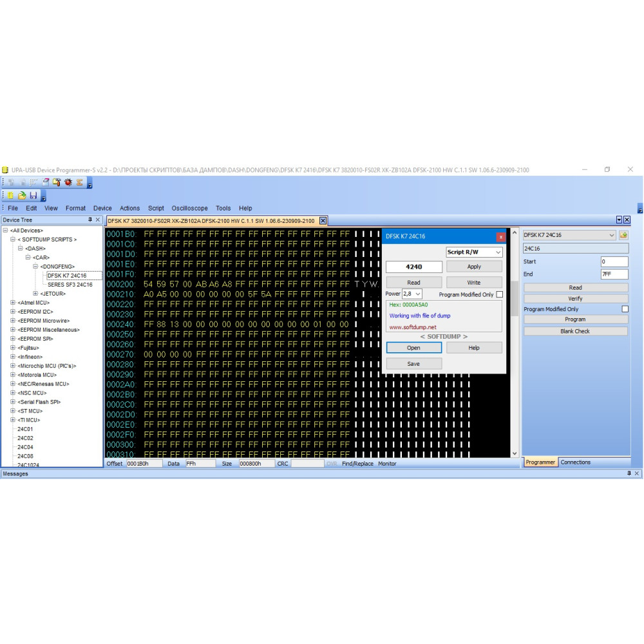644x644 pixels.
Task: Expand the JETOUR tree node
Action: tap(35, 294)
